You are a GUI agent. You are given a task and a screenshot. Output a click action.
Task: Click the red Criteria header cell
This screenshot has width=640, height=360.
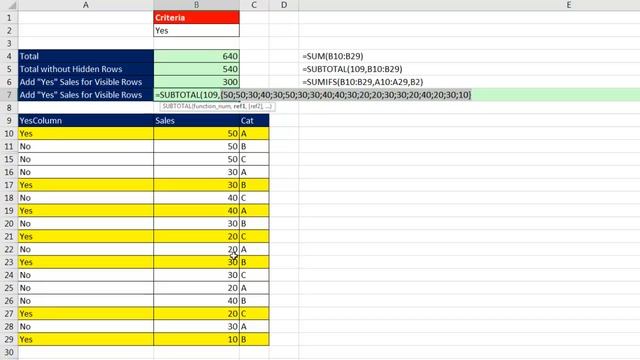coord(196,18)
